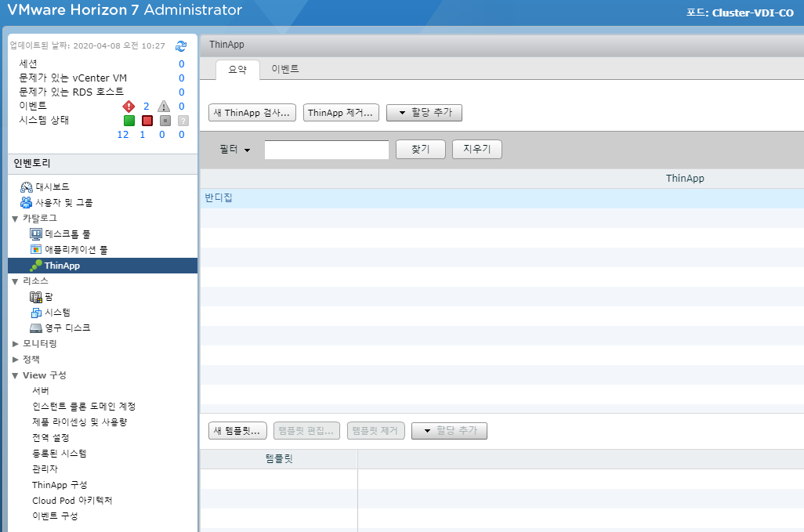Select the 반디집 row in ThinApp list
Screen dimensions: 804x532
(502, 197)
